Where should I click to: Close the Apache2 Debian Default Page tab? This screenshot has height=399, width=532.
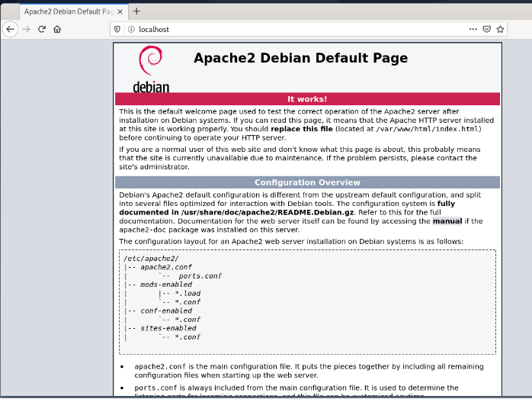coord(120,11)
